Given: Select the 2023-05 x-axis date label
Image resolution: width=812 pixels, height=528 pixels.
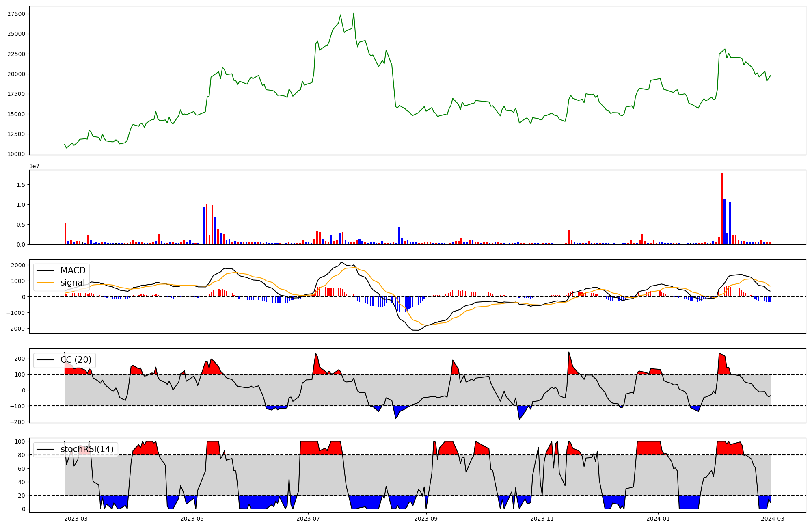Looking at the screenshot, I should [x=192, y=519].
